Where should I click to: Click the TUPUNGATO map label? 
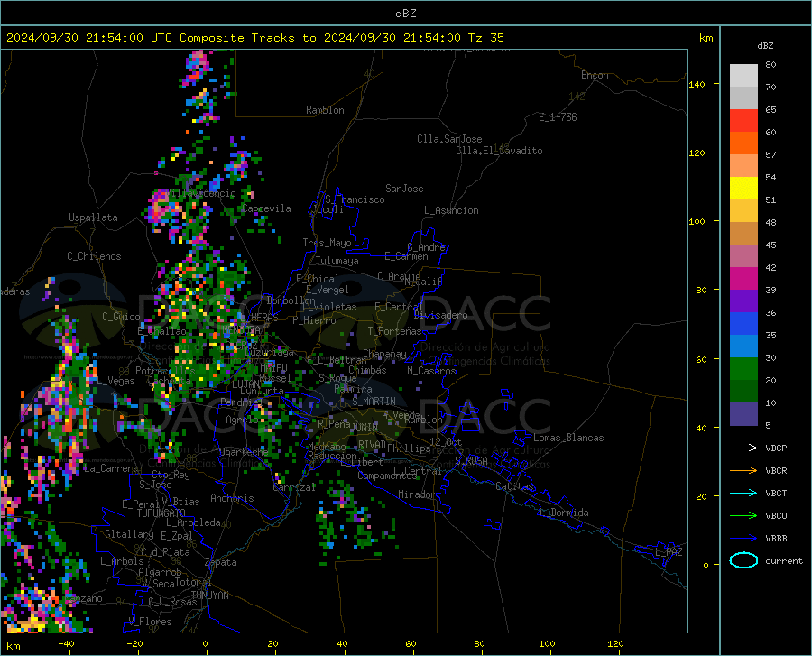(161, 513)
